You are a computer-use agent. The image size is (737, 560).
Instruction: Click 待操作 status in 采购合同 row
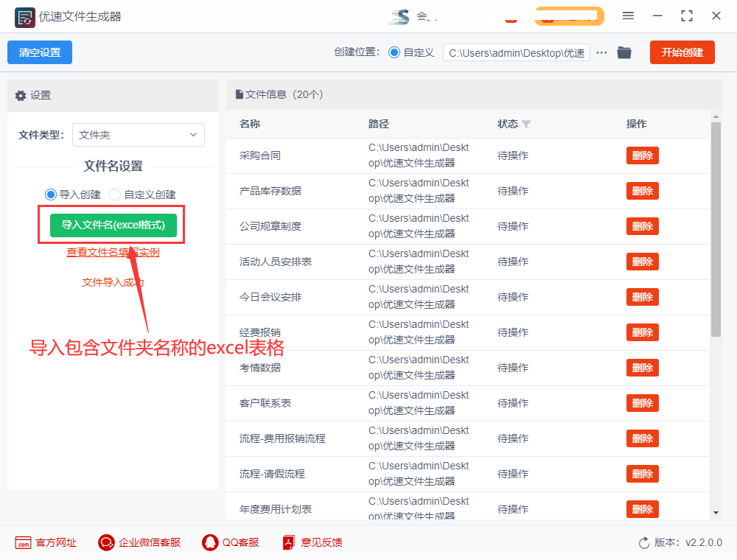pyautogui.click(x=513, y=155)
